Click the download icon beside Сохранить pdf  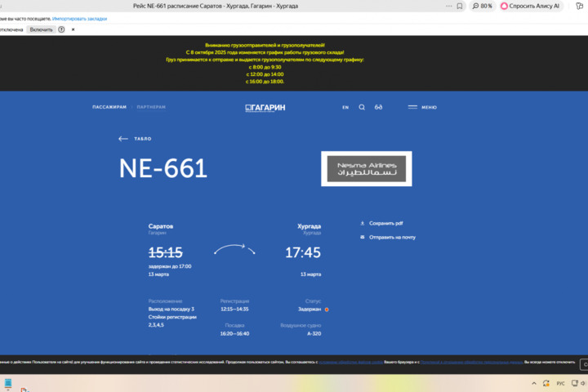tap(363, 223)
